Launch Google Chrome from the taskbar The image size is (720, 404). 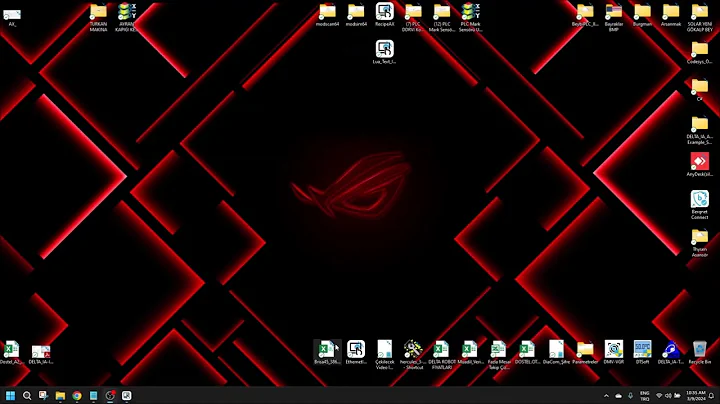click(x=77, y=395)
